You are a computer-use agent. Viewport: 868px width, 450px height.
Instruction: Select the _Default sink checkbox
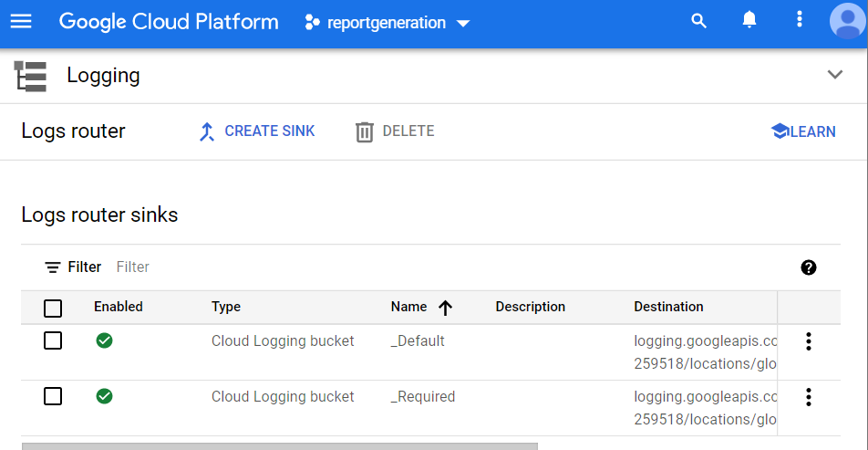[53, 341]
